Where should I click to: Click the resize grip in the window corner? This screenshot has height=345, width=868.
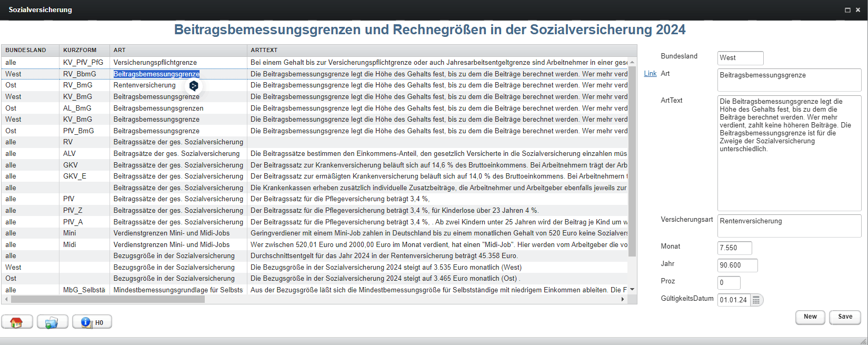(x=863, y=341)
